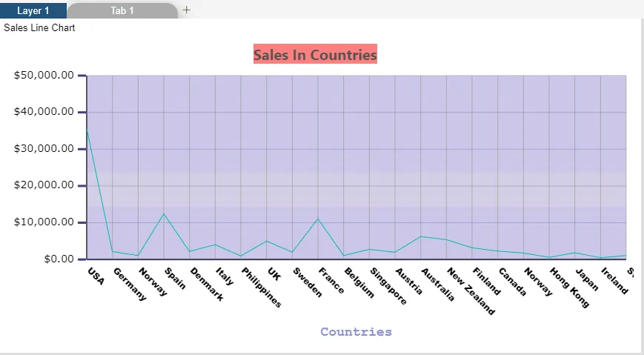Screen dimensions: 644x355
Task: Select the Singapore x-axis label
Action: (x=388, y=286)
